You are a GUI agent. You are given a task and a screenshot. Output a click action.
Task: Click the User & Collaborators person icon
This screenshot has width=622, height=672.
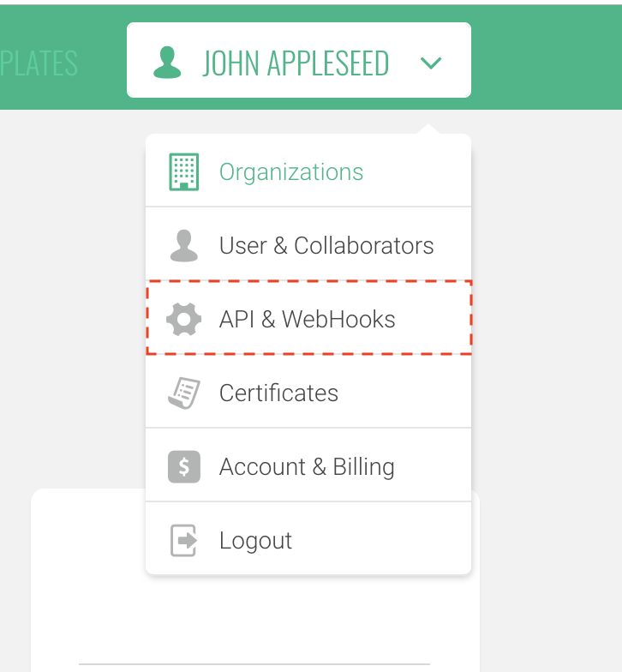click(x=183, y=245)
